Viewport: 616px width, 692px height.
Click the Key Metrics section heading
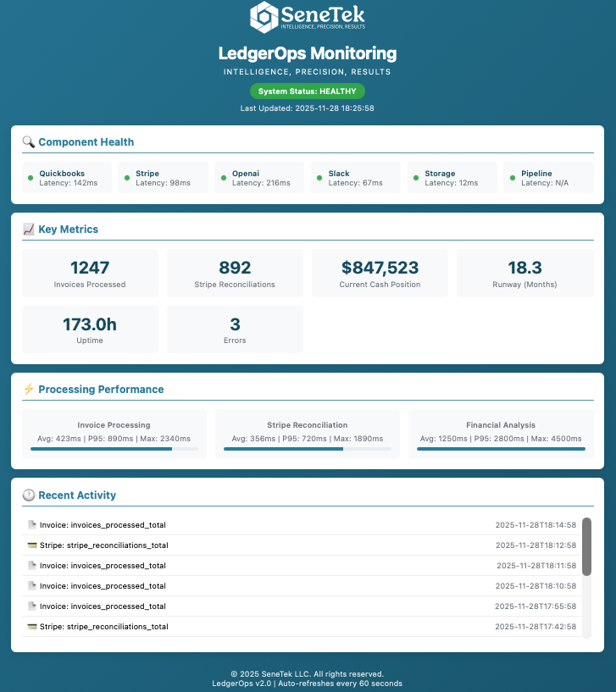(69, 229)
